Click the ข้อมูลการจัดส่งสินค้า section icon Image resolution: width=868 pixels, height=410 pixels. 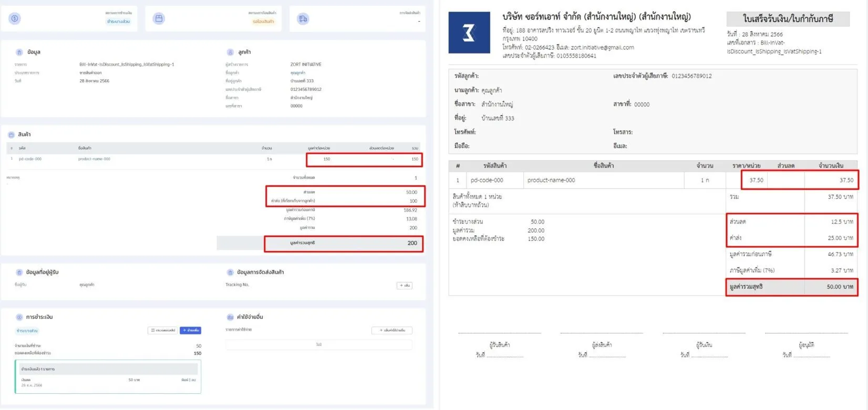(x=230, y=272)
